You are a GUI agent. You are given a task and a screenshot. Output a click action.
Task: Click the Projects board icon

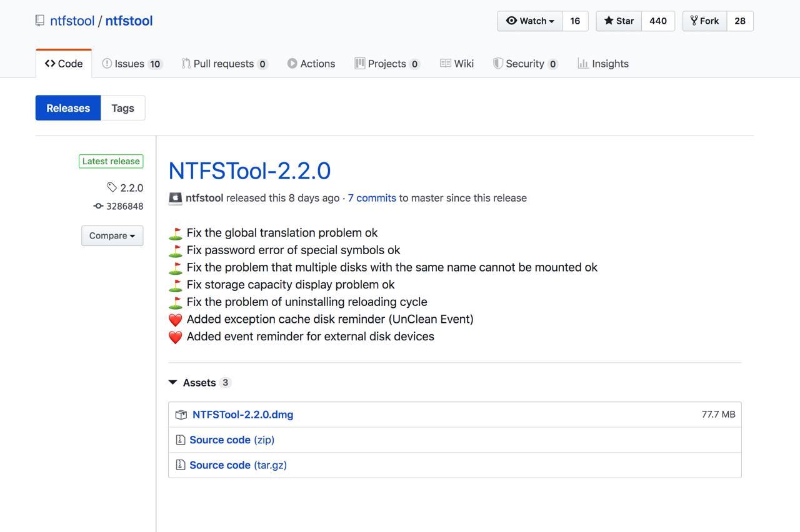(x=360, y=63)
